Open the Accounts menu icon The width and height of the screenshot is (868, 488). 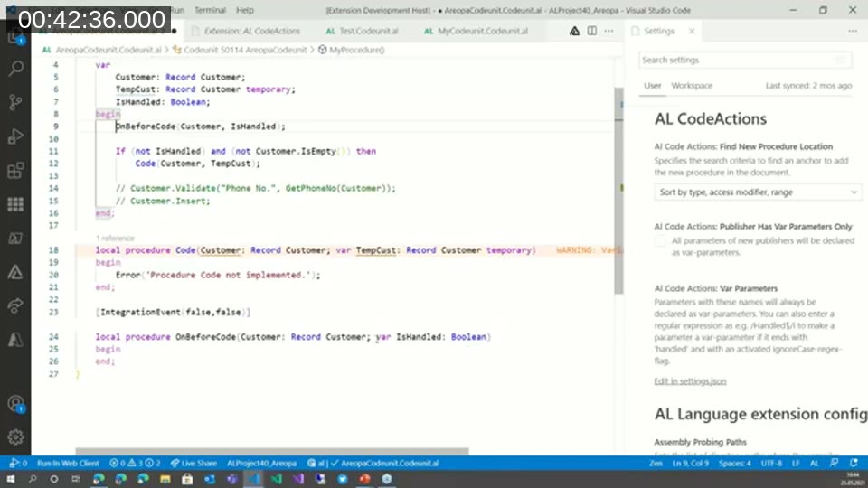click(x=15, y=404)
